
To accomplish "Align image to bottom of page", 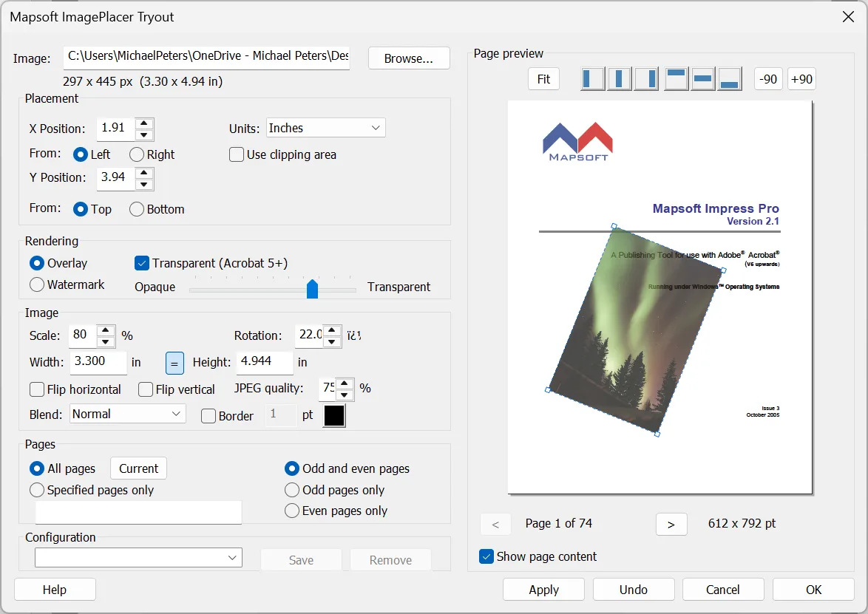I will tap(729, 78).
